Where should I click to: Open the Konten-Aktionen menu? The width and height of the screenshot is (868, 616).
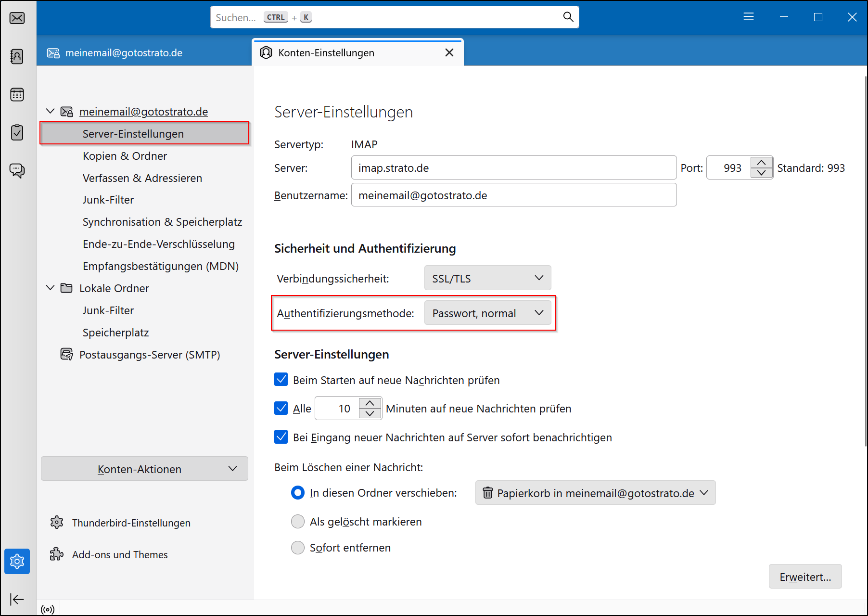pos(144,469)
